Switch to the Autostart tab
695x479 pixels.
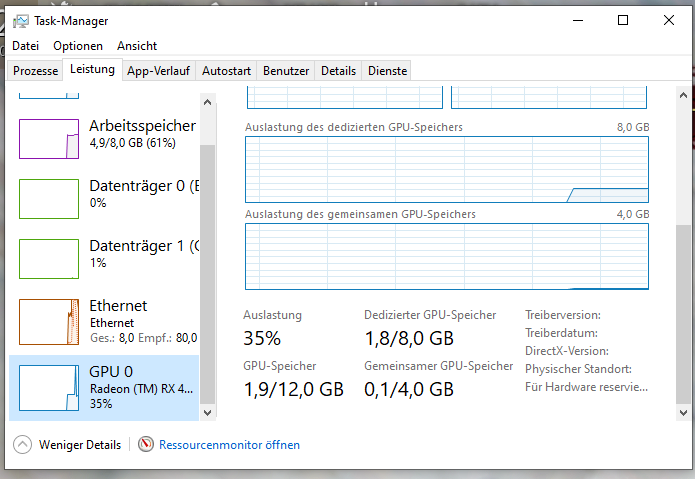(227, 71)
